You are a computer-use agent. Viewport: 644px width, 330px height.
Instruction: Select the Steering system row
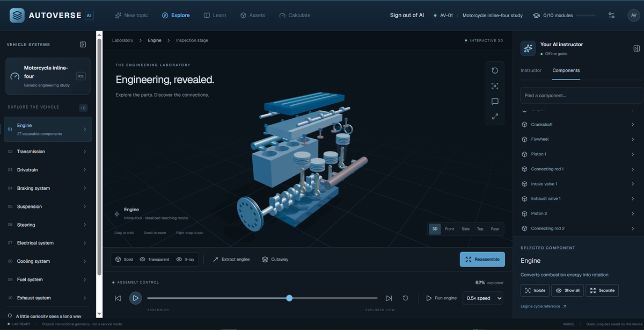[x=48, y=225]
